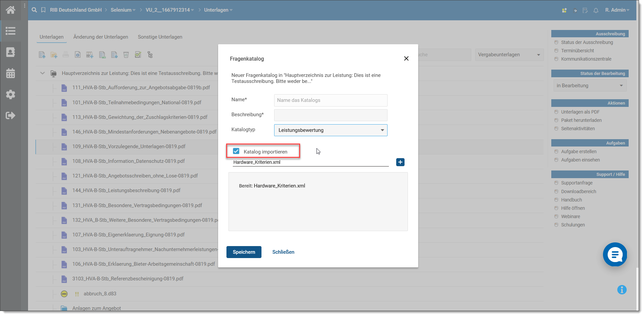Click the Speichern button

coord(244,252)
